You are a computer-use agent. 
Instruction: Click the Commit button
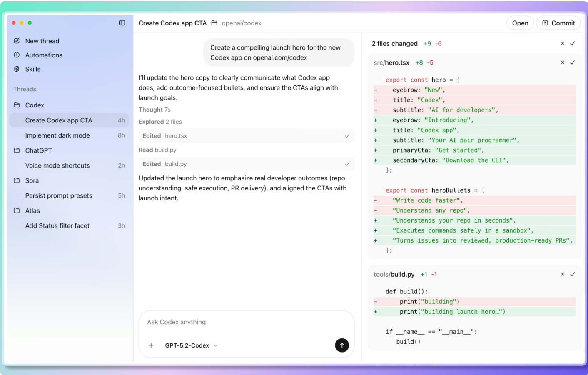click(558, 23)
